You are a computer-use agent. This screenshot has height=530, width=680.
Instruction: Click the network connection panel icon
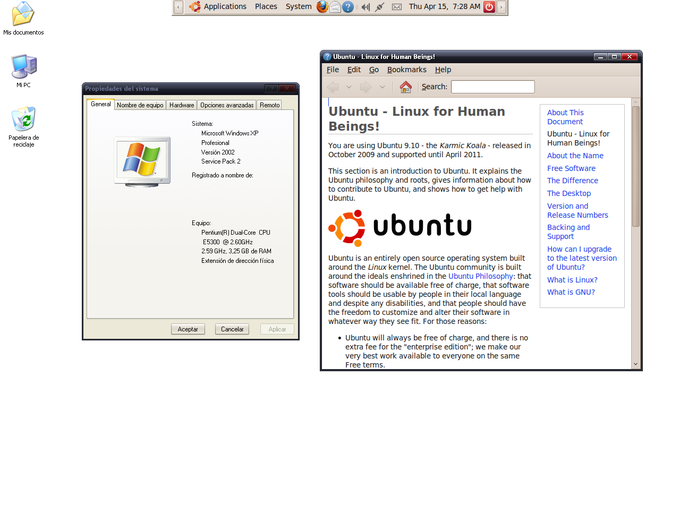pos(380,7)
